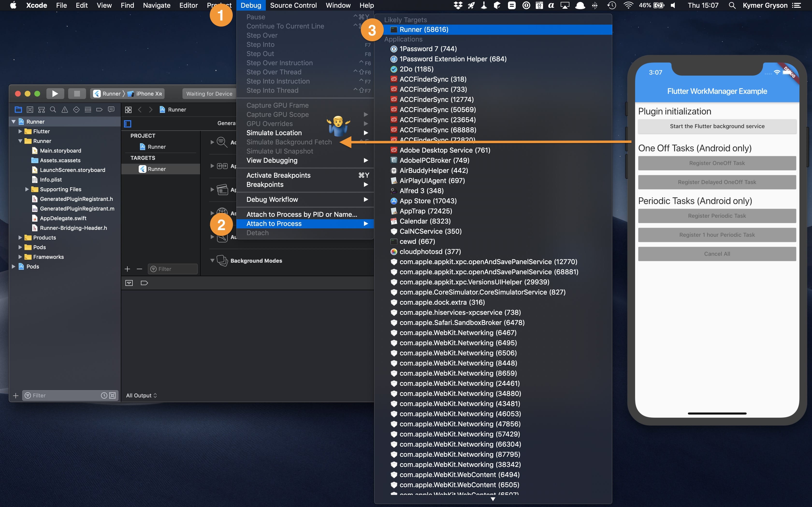Open the Report navigator speech-bubble icon
Viewport: 812px width, 507px height.
coord(111,110)
